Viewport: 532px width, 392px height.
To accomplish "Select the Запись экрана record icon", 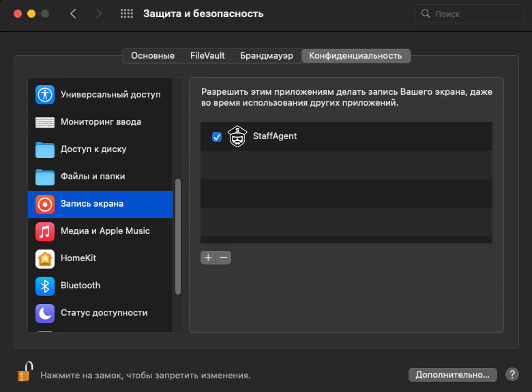I will click(44, 204).
